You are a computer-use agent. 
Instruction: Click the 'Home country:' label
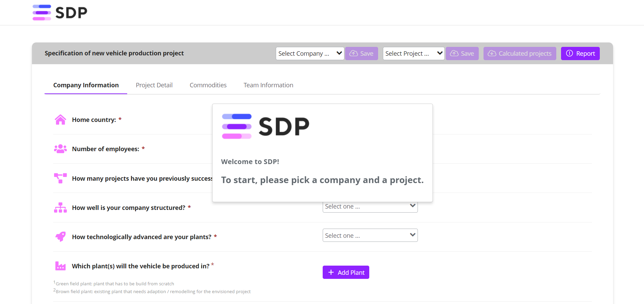(94, 120)
